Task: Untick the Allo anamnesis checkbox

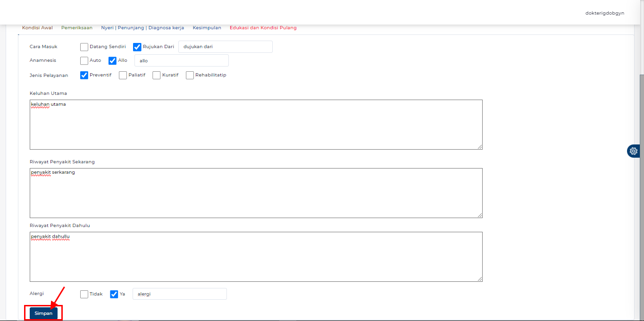Action: click(x=112, y=60)
